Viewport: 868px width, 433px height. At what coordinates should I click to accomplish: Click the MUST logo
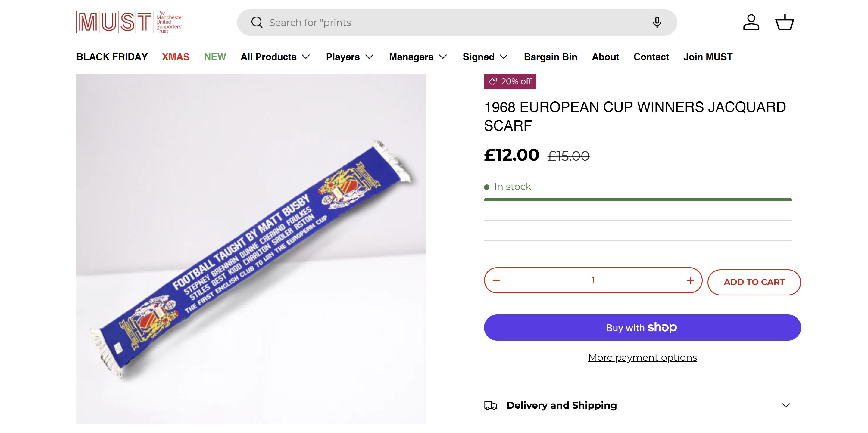pos(130,22)
